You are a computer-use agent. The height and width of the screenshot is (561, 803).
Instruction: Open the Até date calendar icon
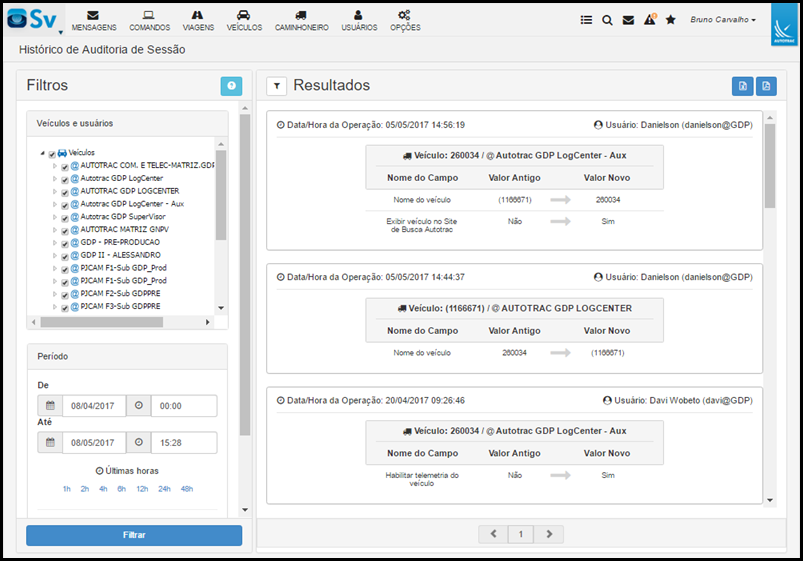pyautogui.click(x=50, y=443)
